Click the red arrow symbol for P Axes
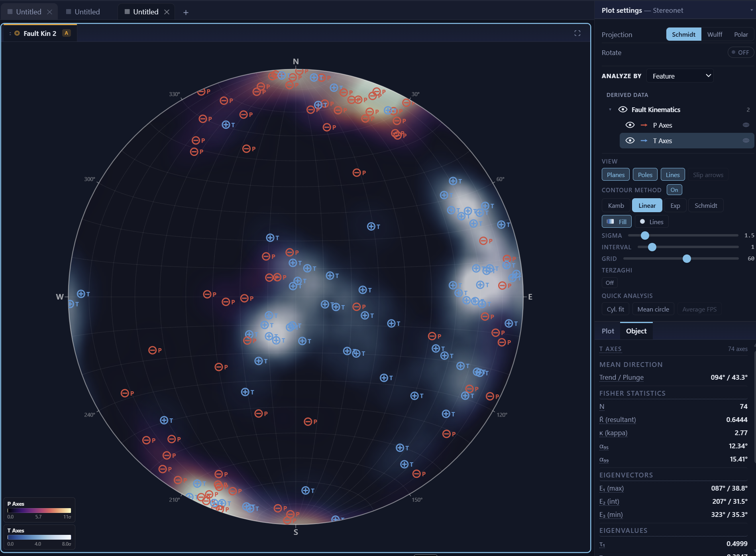The image size is (756, 556). (644, 125)
